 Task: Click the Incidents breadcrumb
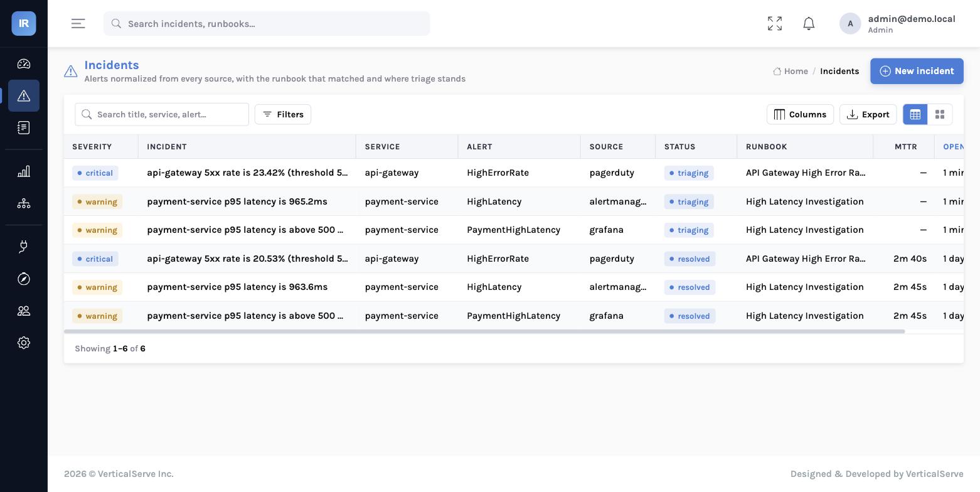[x=839, y=71]
